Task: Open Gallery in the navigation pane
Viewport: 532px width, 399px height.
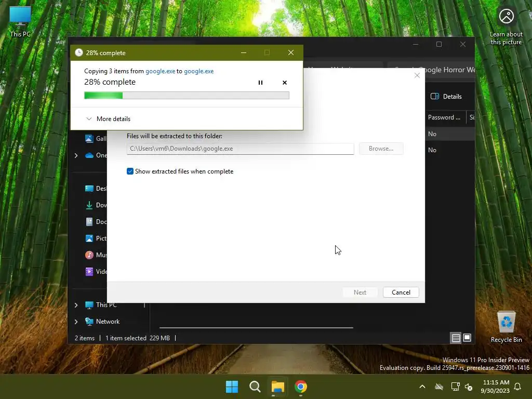Action: click(x=96, y=138)
